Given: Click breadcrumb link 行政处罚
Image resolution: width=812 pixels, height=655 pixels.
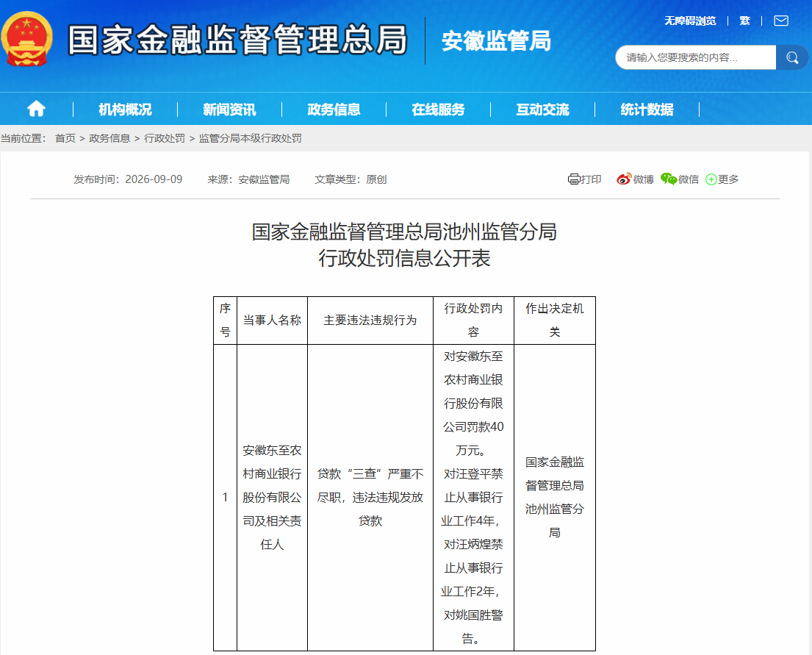Looking at the screenshot, I should (x=165, y=138).
